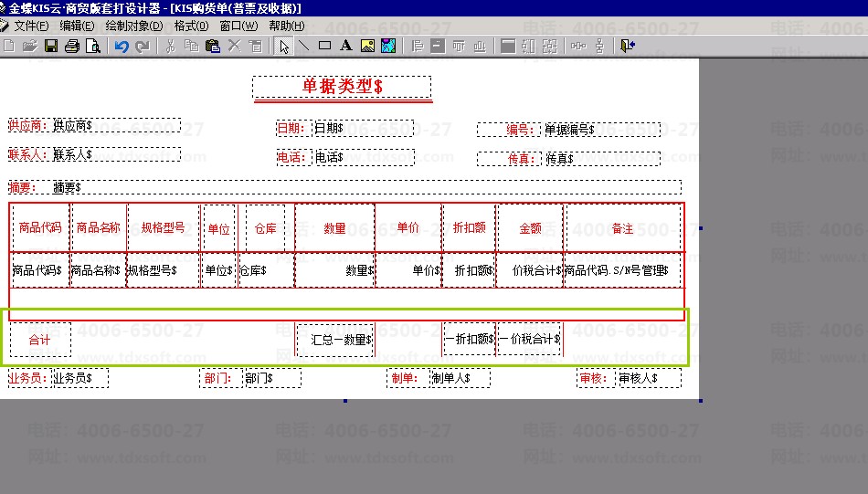Screen dimensions: 868x494
Task: Select the 汇总一数量$ field
Action: (x=335, y=340)
